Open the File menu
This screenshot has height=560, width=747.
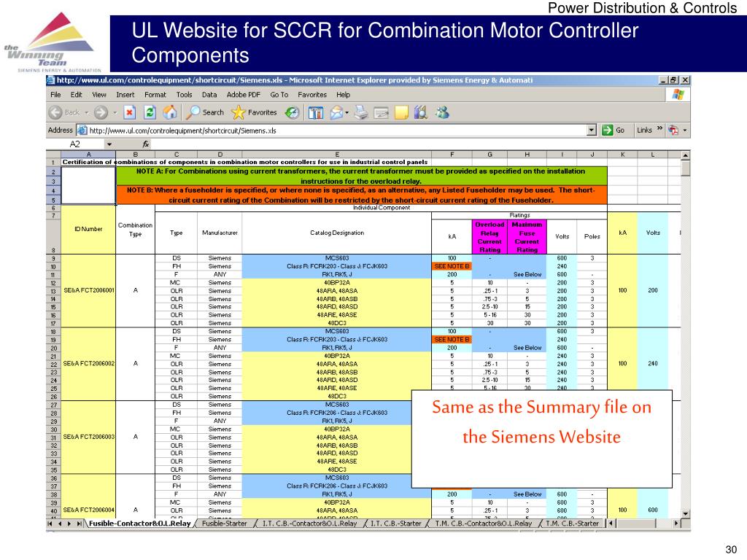(55, 95)
